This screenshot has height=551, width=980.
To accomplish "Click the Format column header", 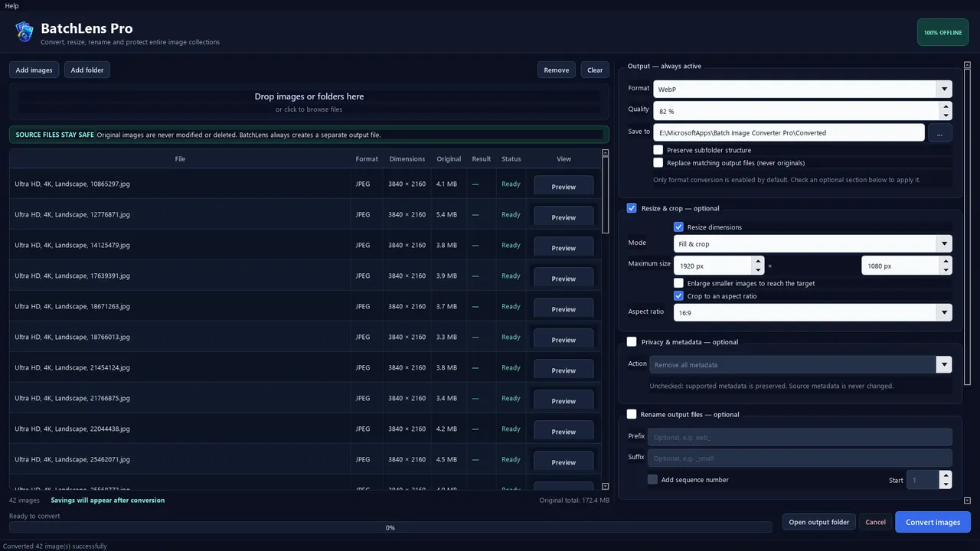I will tap(367, 159).
